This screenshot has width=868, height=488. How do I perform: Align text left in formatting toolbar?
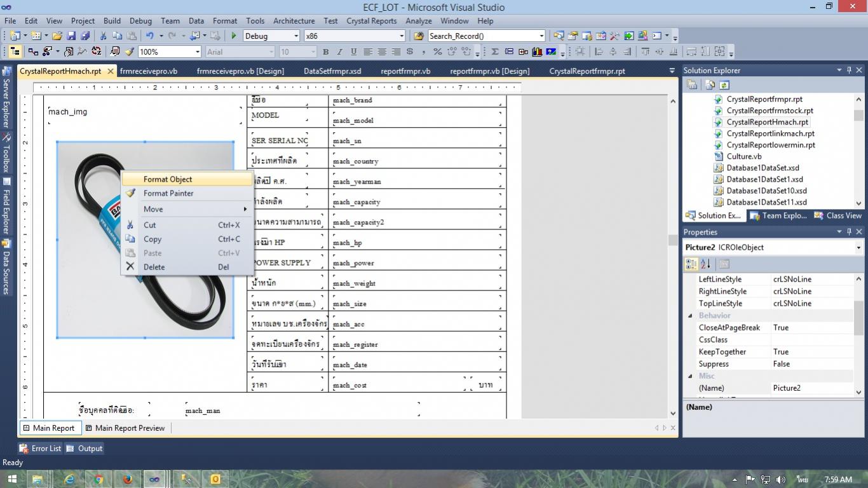pos(369,51)
